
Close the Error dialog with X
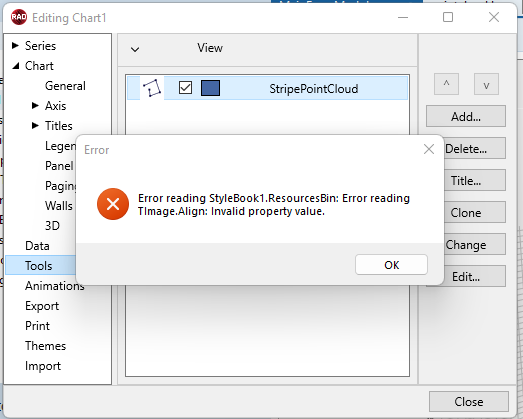(429, 149)
